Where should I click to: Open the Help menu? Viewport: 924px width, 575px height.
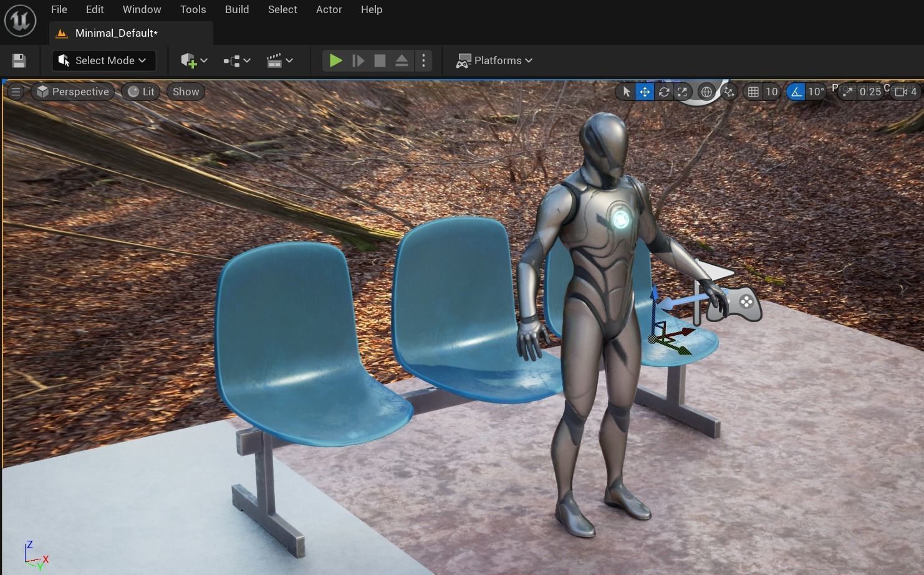[372, 9]
